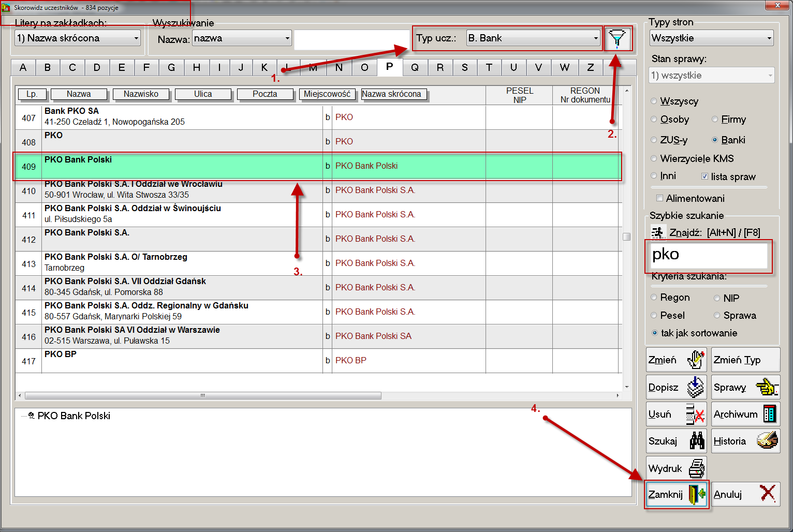Click the Zmień hand-with-pencil icon button
The width and height of the screenshot is (793, 532).
(677, 360)
